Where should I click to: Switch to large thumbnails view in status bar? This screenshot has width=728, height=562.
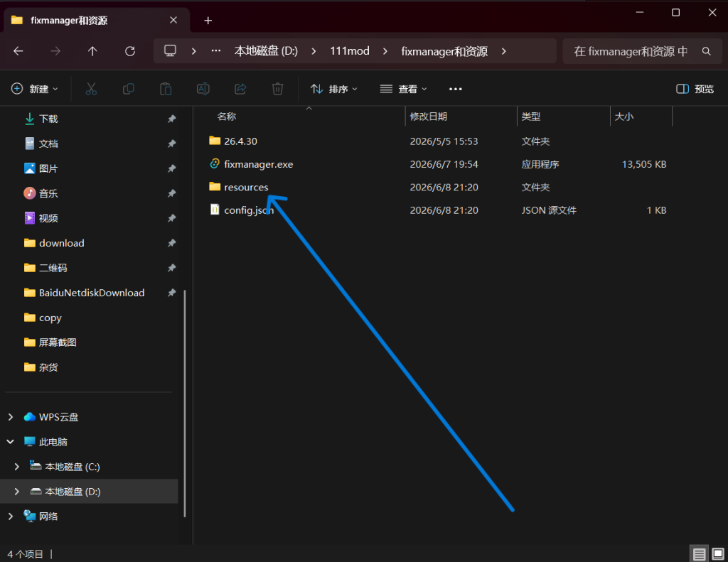coord(718,553)
